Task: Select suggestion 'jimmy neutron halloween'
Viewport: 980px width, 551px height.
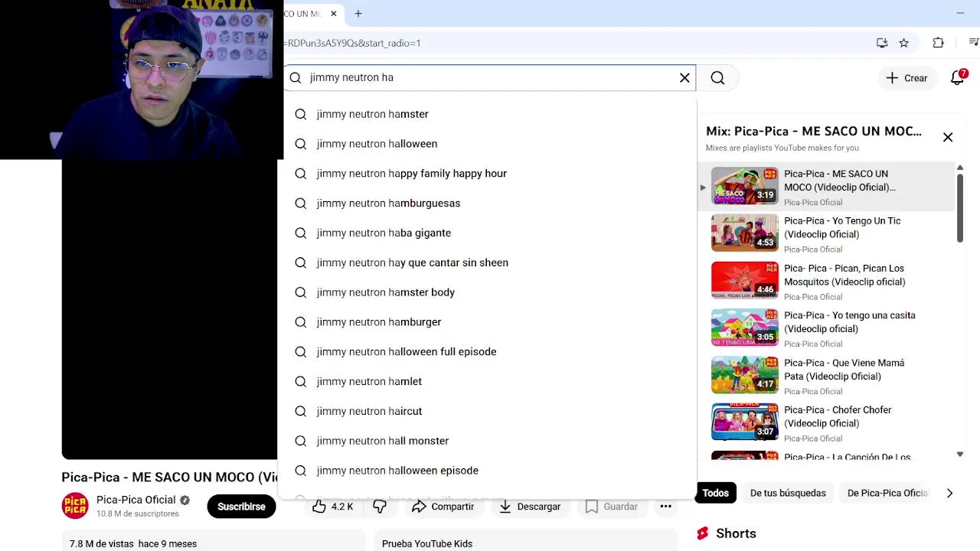Action: click(488, 144)
